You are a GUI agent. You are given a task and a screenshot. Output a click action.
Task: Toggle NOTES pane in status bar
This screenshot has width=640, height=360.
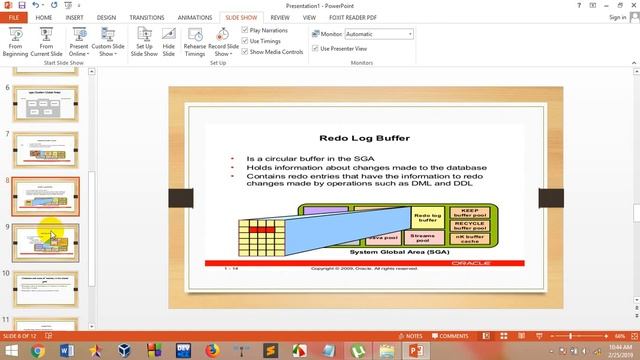(x=410, y=336)
